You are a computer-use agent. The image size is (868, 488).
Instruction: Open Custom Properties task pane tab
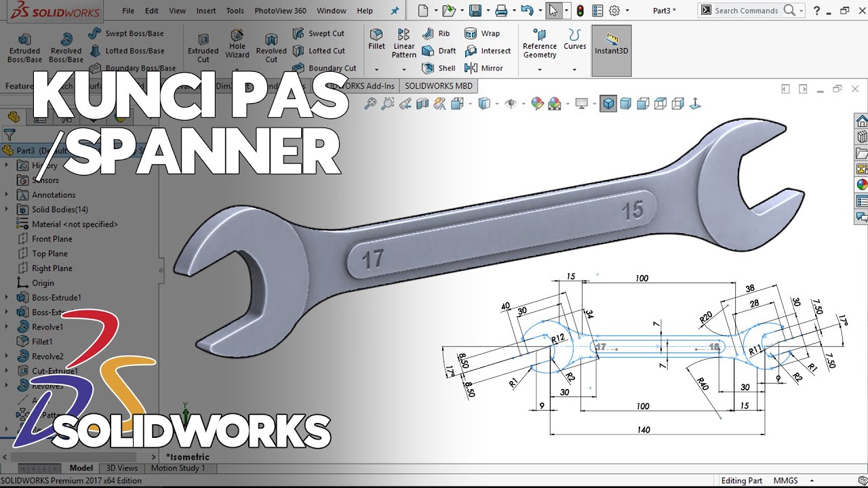(861, 201)
